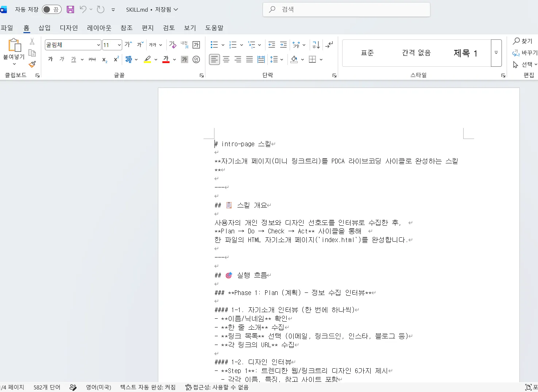Toggle justify alignment

(x=249, y=59)
